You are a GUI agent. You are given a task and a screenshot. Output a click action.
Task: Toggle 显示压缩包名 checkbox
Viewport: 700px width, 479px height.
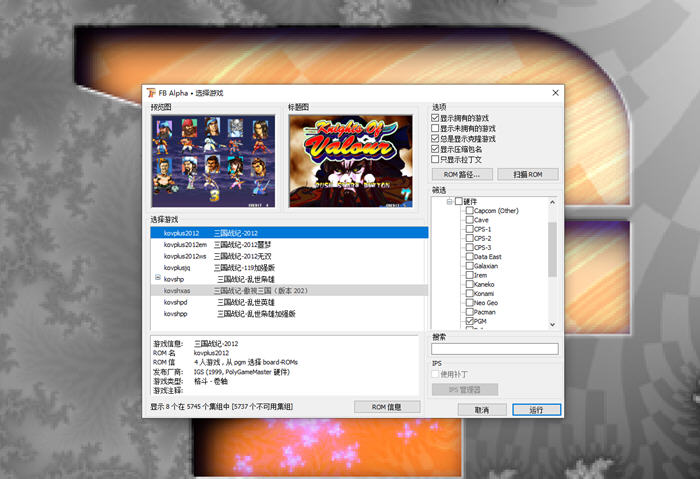tap(435, 149)
